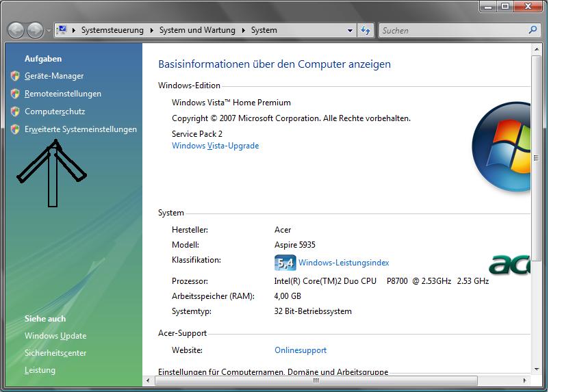Click the horizontal scrollbar thumb
575x392 pixels.
point(316,380)
